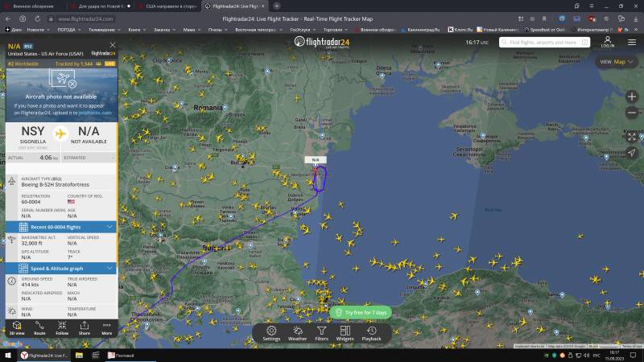Center map on my location
Image resolution: width=644 pixels, height=362 pixels.
(x=632, y=153)
